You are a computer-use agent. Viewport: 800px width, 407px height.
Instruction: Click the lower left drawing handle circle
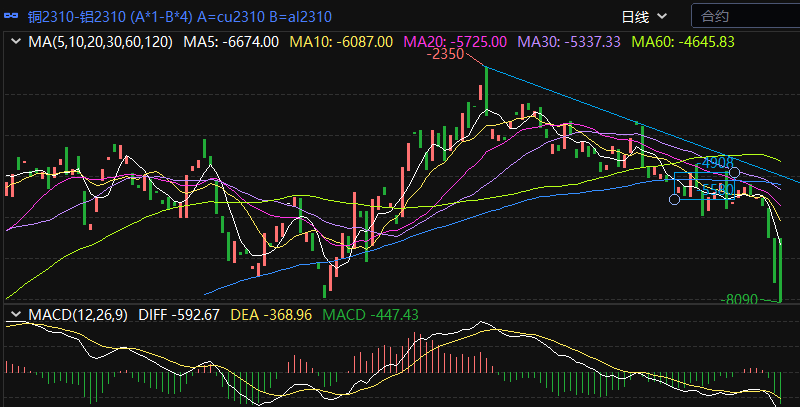[x=674, y=199]
